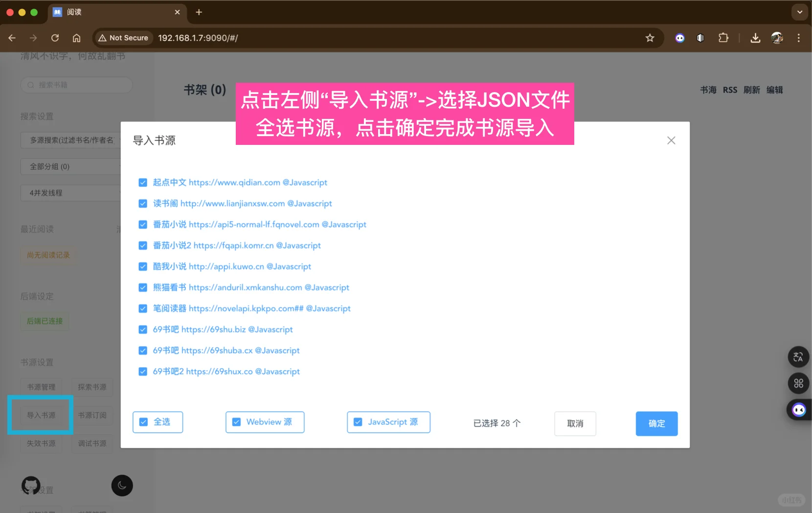812x513 pixels.
Task: Click 确定 to confirm import
Action: pos(656,423)
